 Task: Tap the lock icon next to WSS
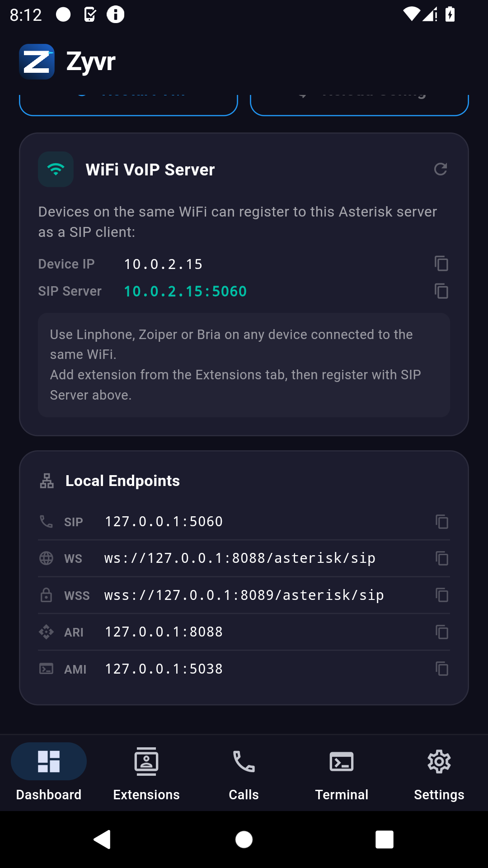(x=47, y=595)
